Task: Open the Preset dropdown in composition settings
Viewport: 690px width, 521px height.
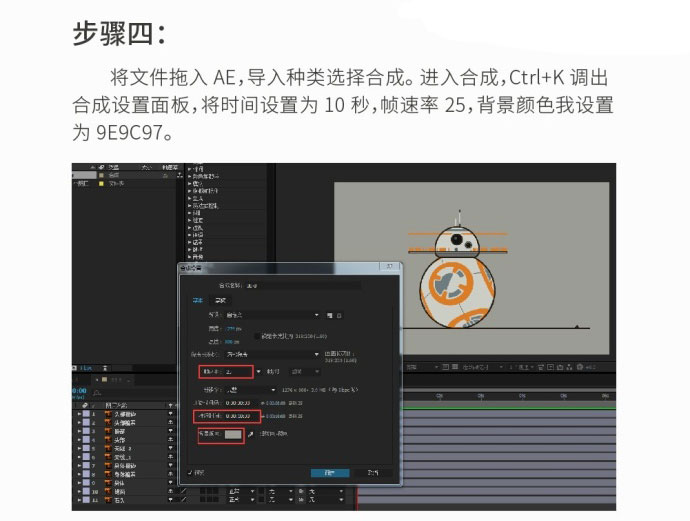Action: click(272, 316)
